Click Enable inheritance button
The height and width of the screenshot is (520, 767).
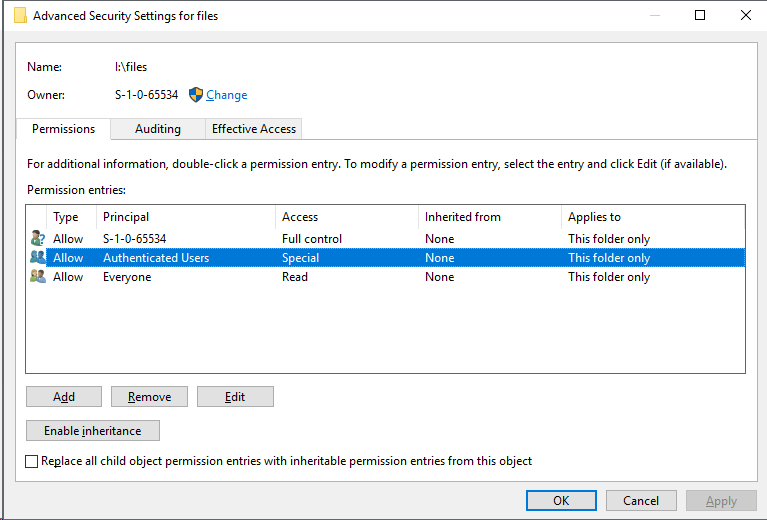(x=93, y=431)
